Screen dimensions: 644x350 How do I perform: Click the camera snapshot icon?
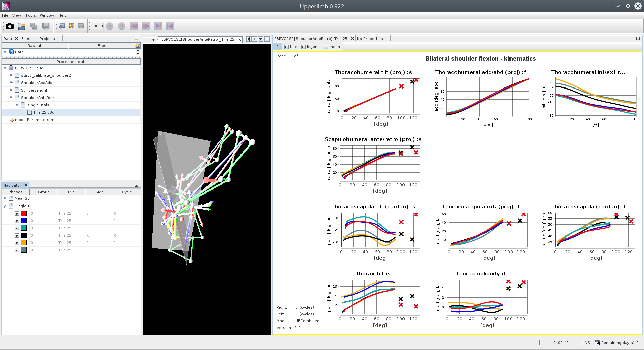click(10, 26)
